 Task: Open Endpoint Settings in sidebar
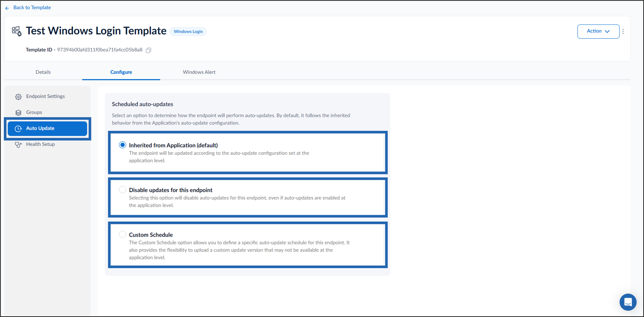pyautogui.click(x=46, y=96)
